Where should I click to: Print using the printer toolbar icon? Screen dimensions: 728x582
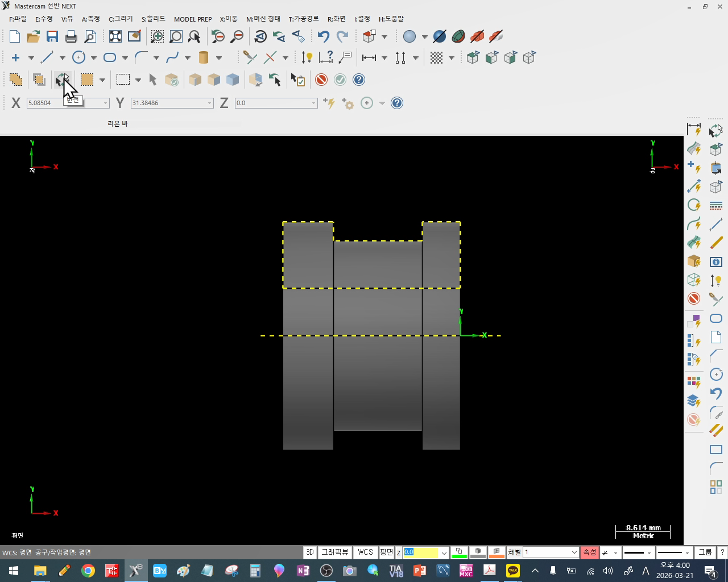pos(71,36)
